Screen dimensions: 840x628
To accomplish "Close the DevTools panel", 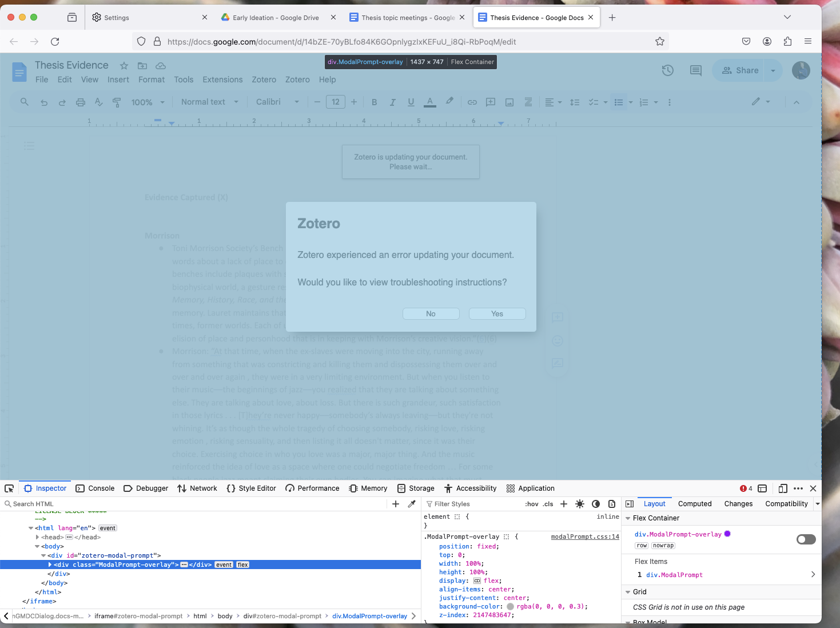I will (813, 488).
